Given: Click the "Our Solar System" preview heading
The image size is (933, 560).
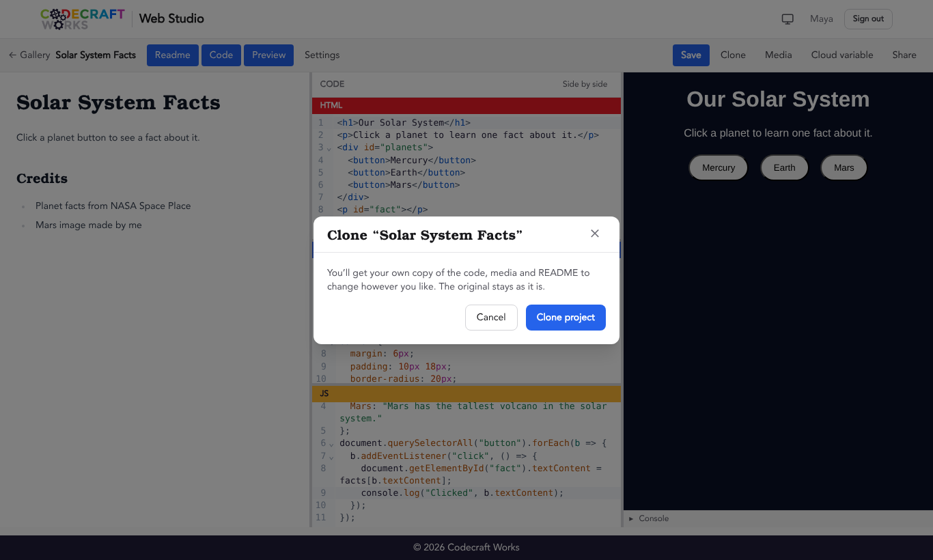Looking at the screenshot, I should pyautogui.click(x=778, y=100).
